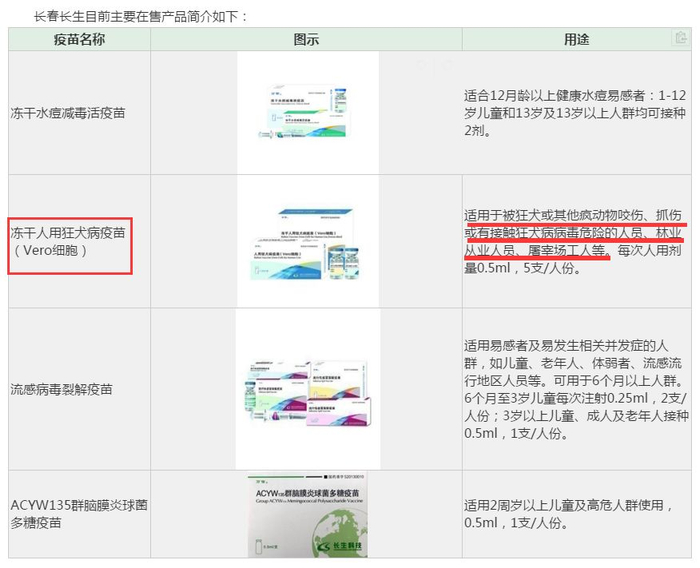Click the usage text starting 适用于被狂犬或其他疯动物咬伤

pos(574,242)
